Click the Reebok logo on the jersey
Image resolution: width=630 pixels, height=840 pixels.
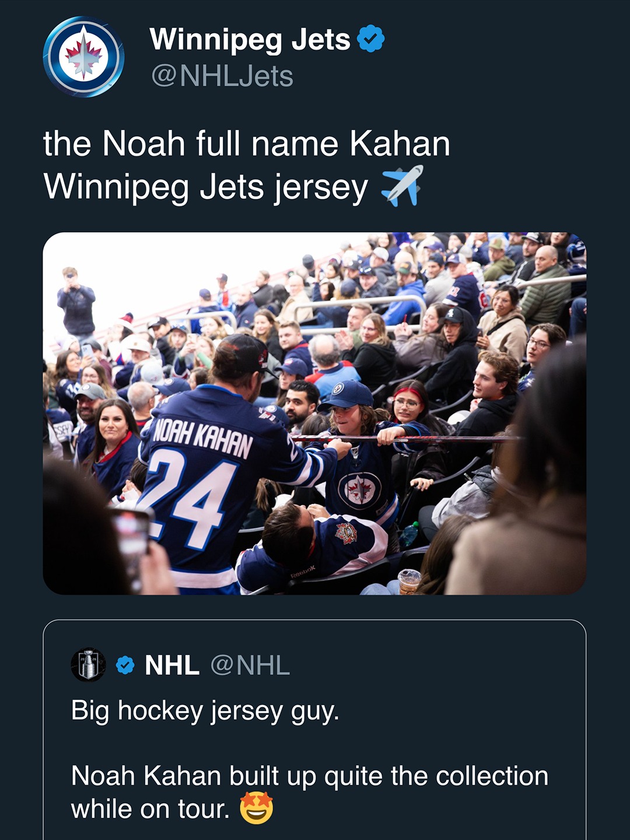[302, 572]
